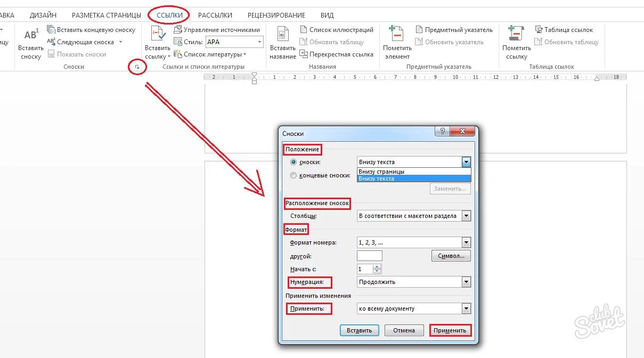Viewport: 644px width, 358px height.
Task: Click Таблица ссылок command
Action: 564,30
